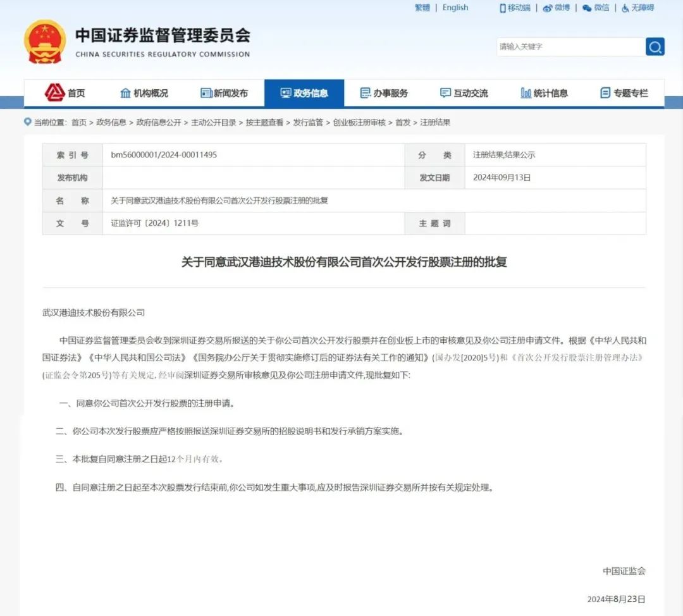Click the search magnifier button

click(x=655, y=47)
